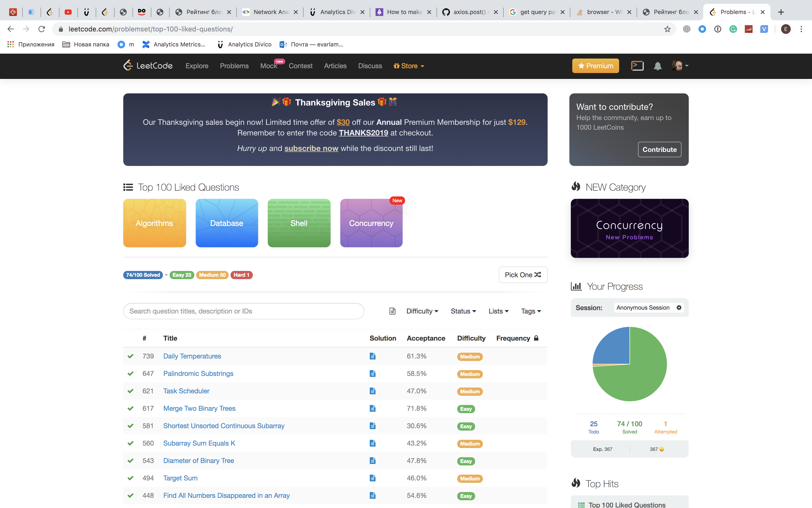Open Chrome three-dot menu
The width and height of the screenshot is (812, 508).
[x=801, y=29]
